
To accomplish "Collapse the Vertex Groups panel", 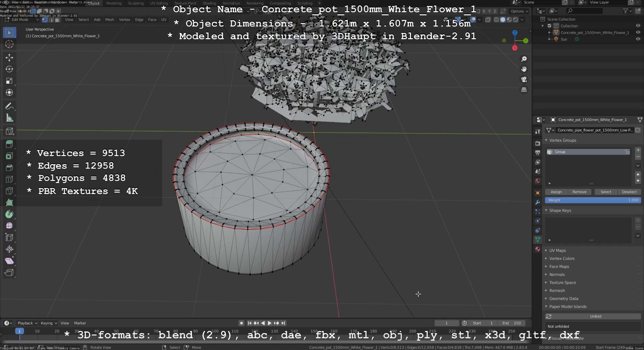I will tap(546, 140).
